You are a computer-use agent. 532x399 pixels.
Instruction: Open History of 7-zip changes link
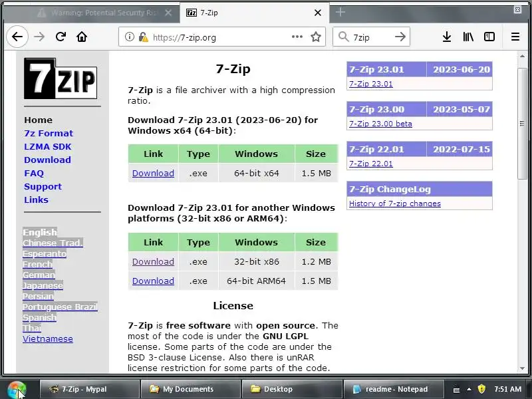(395, 203)
